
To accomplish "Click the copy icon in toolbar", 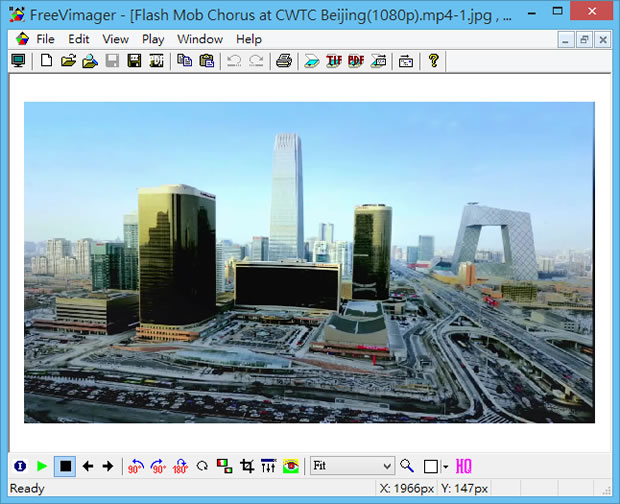I will [x=184, y=61].
